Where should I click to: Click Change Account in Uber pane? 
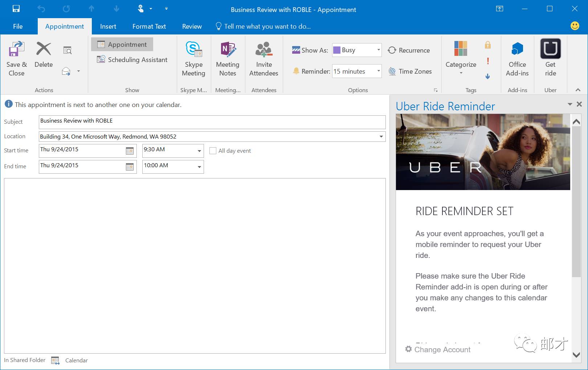click(438, 349)
